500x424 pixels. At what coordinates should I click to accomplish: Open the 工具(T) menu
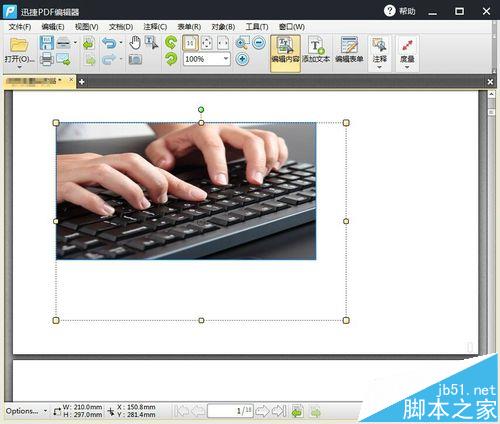point(257,27)
